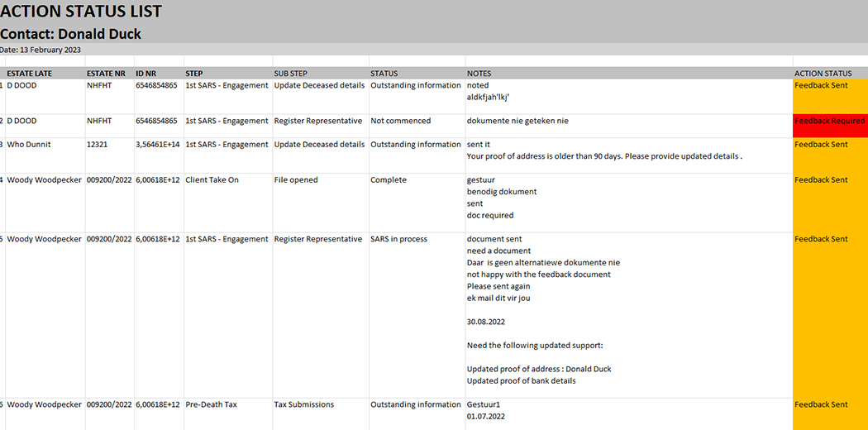Screen dimensions: 868x430
Task: Select the Tax Submissions sub step cell
Action: [x=304, y=404]
